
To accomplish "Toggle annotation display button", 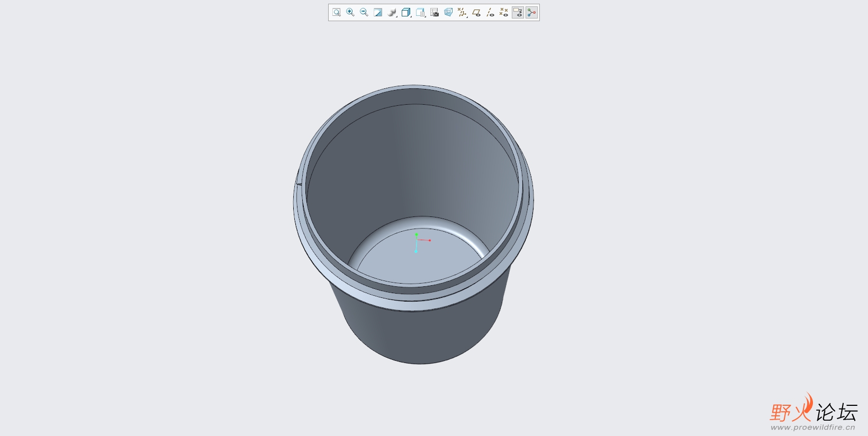I will point(518,12).
